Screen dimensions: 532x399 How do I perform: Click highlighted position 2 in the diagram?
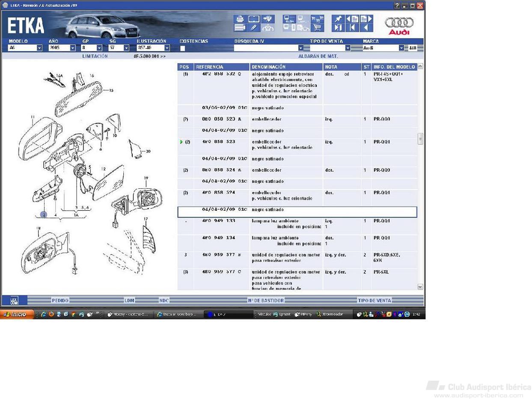(x=44, y=214)
